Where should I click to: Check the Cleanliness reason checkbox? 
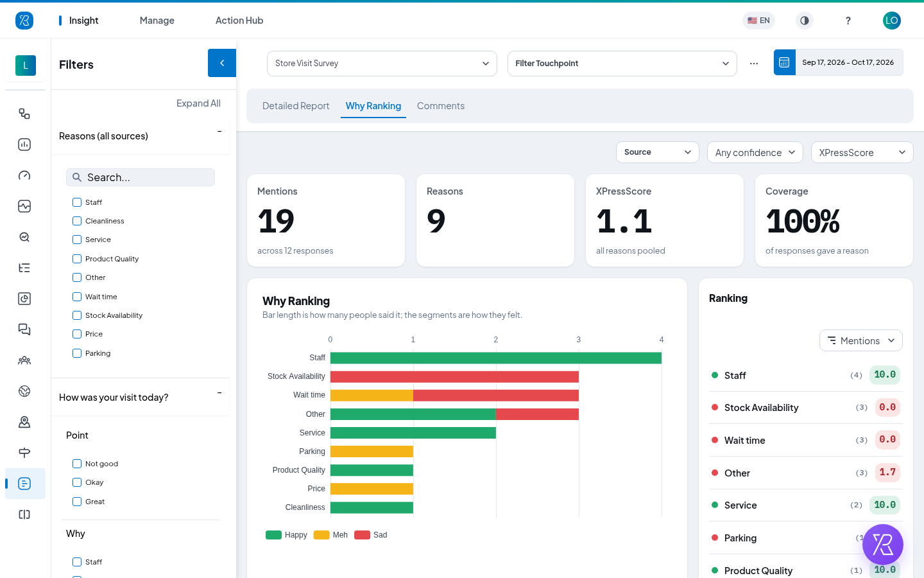coord(77,221)
